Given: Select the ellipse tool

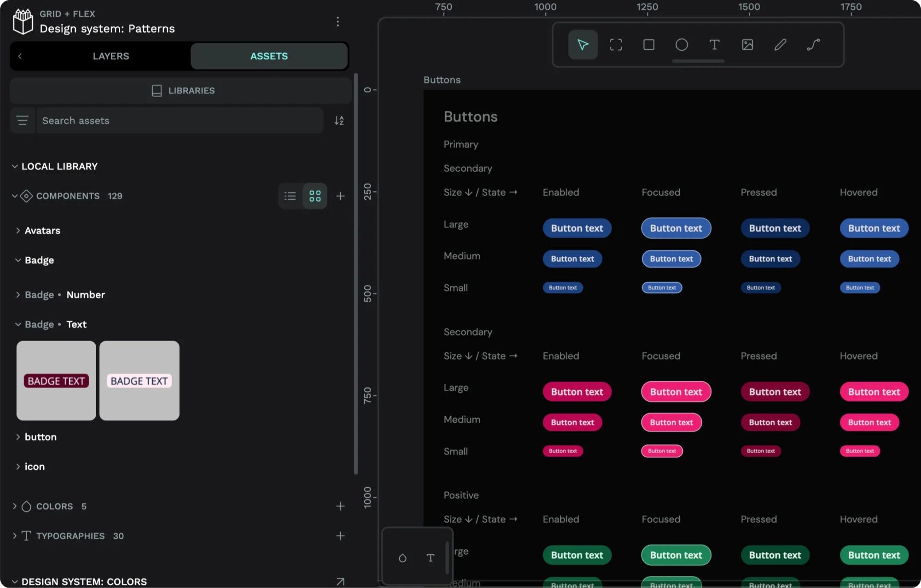Looking at the screenshot, I should pyautogui.click(x=682, y=44).
